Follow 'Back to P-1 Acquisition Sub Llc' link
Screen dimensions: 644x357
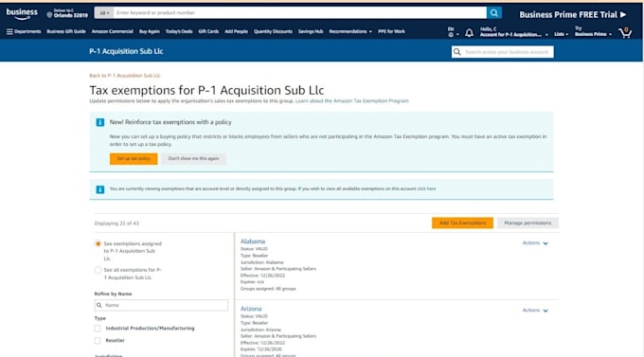[x=125, y=76]
